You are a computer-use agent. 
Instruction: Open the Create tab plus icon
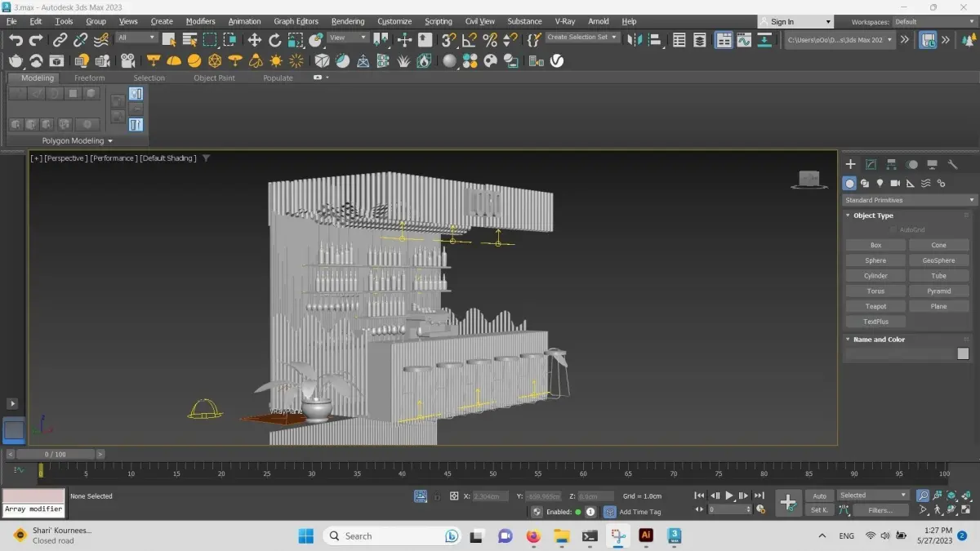[850, 164]
